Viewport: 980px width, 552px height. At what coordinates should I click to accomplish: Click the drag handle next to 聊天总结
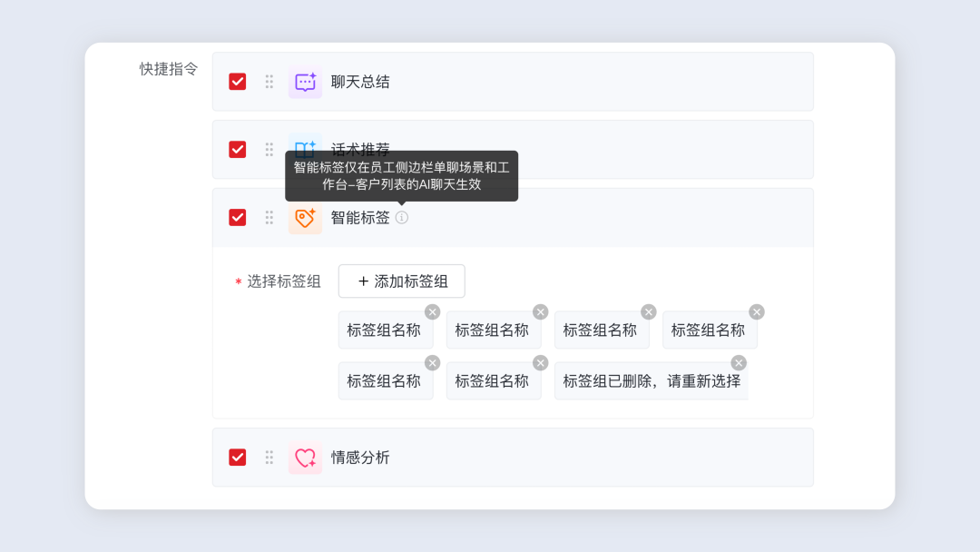pyautogui.click(x=269, y=81)
